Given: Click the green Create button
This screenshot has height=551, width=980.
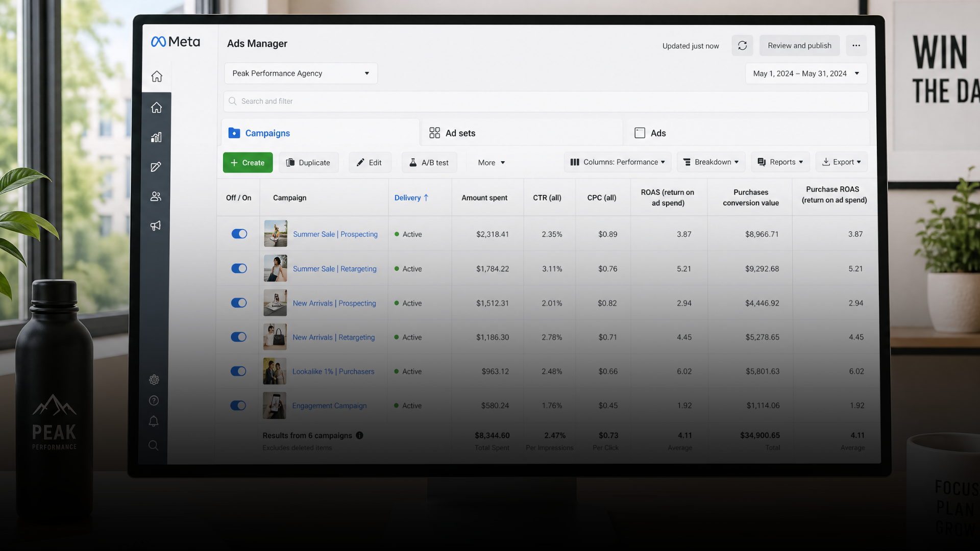Looking at the screenshot, I should (x=248, y=163).
